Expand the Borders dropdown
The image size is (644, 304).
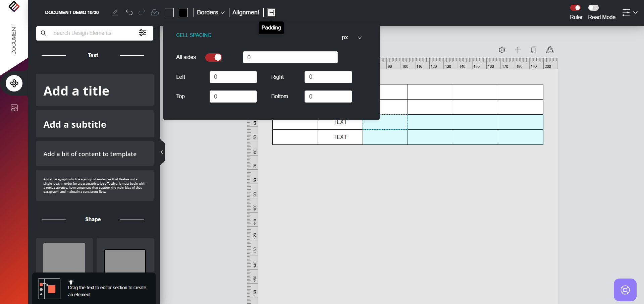(x=210, y=12)
